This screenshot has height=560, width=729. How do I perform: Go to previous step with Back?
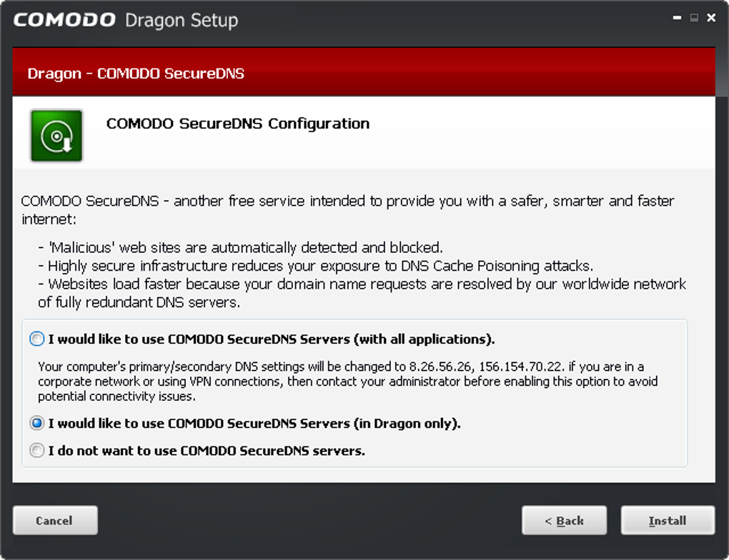click(x=564, y=521)
